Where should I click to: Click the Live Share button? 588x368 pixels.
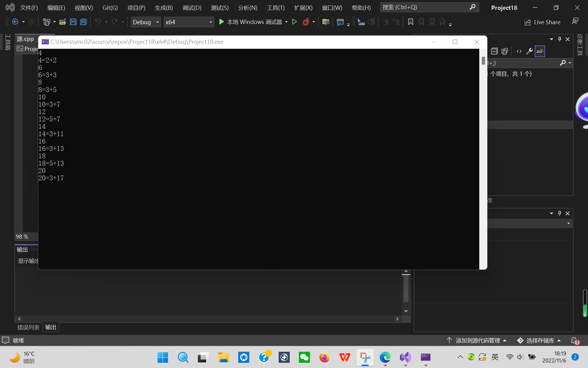coord(542,22)
